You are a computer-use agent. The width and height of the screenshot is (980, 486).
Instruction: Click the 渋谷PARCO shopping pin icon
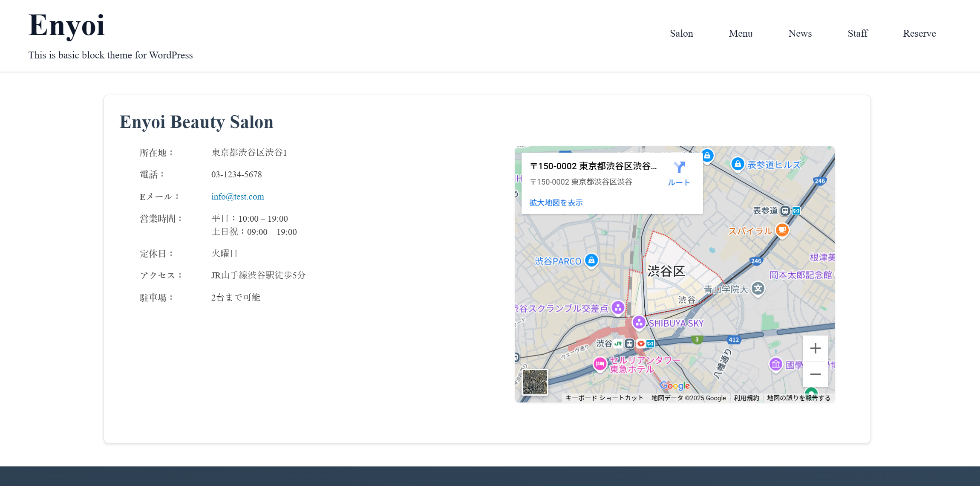(591, 260)
